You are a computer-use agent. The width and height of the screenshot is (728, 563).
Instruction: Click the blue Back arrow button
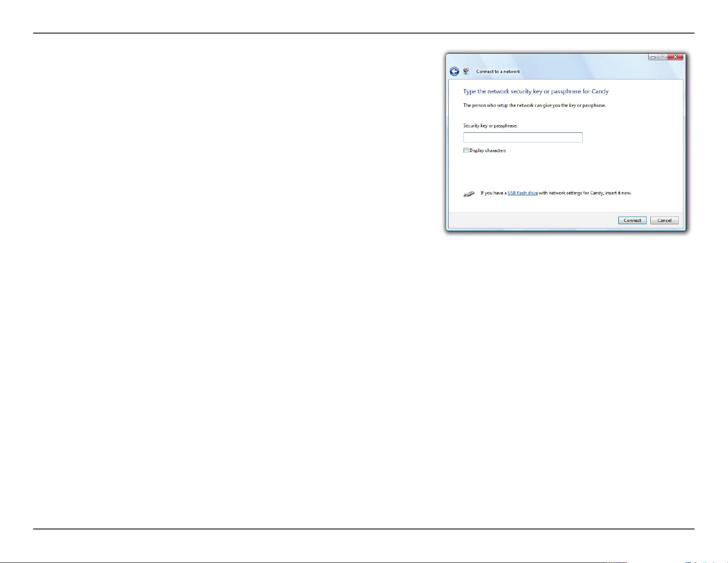point(454,71)
